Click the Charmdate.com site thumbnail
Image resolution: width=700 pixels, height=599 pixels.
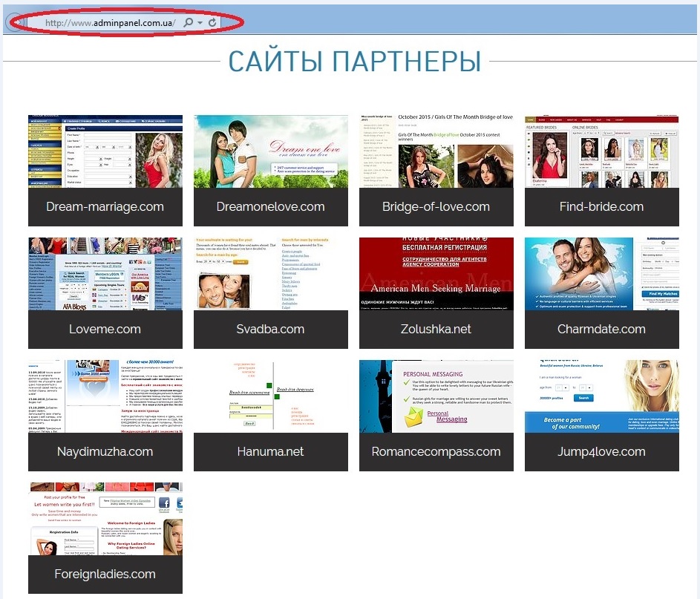click(602, 274)
